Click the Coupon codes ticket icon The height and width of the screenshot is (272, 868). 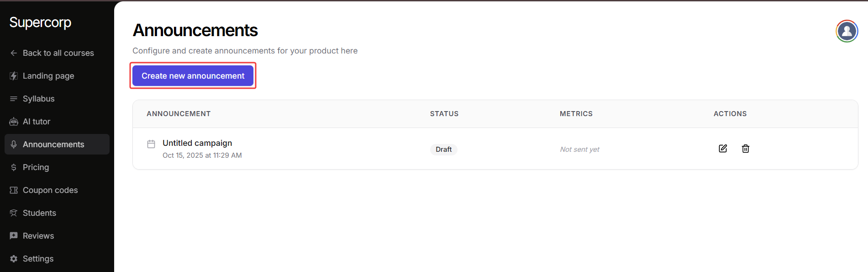pyautogui.click(x=14, y=190)
